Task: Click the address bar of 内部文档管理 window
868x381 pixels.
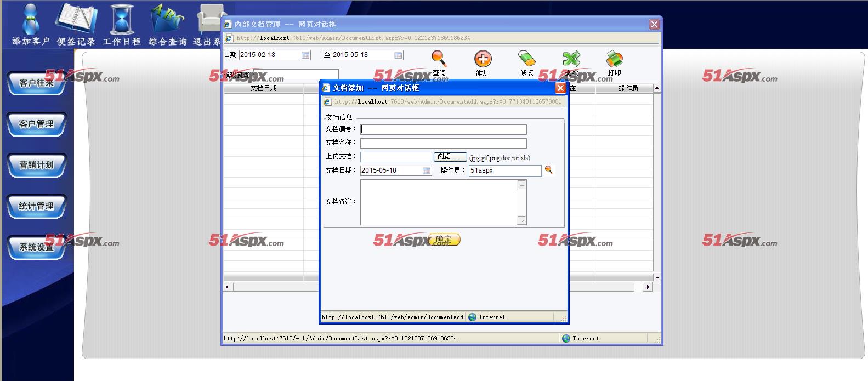Action: (x=442, y=38)
